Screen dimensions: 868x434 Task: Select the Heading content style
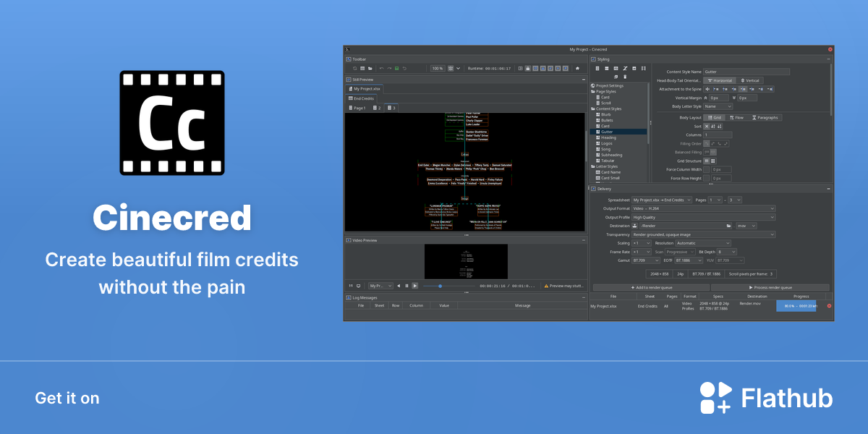pyautogui.click(x=608, y=137)
